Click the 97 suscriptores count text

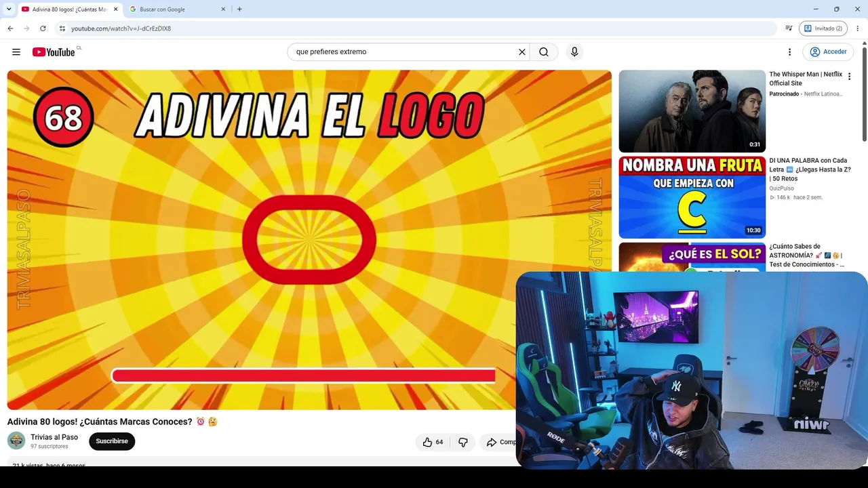(x=50, y=447)
